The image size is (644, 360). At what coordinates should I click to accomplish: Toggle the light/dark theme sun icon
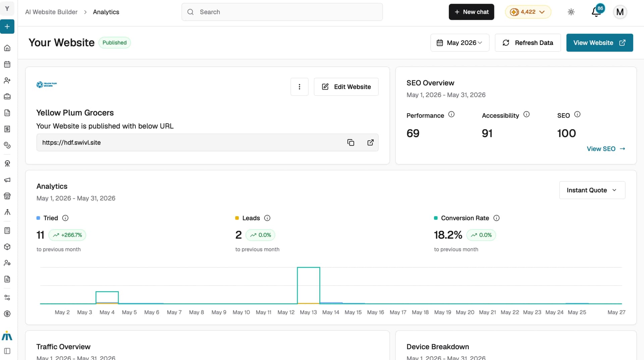571,12
